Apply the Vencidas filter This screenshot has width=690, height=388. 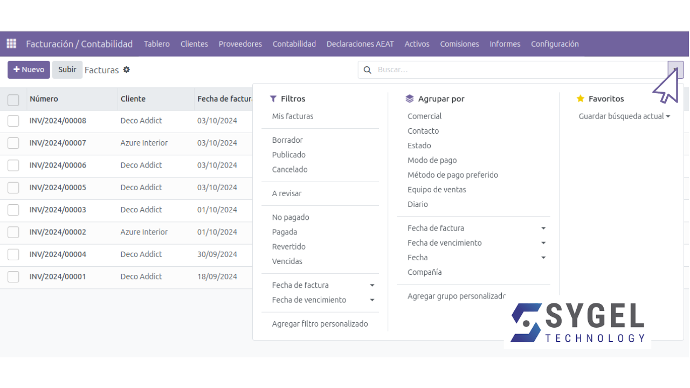tap(287, 261)
